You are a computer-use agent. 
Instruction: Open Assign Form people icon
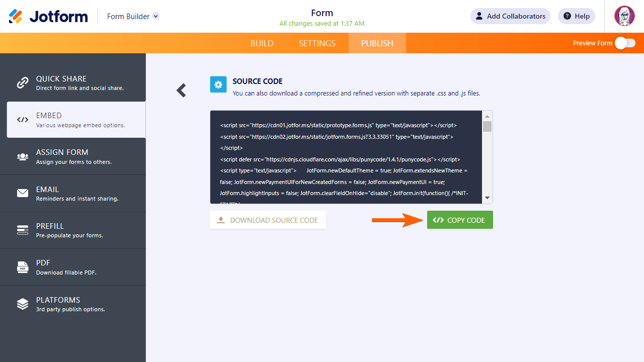tap(23, 157)
